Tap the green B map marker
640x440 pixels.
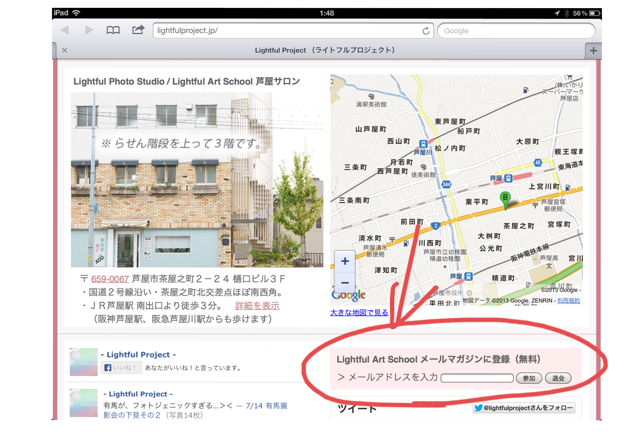pyautogui.click(x=505, y=200)
